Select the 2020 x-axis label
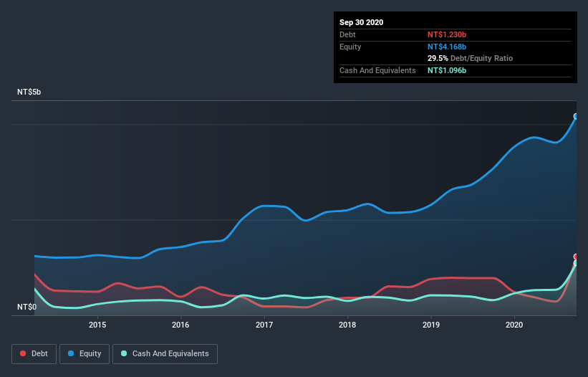Image resolution: width=588 pixels, height=377 pixels. [514, 325]
